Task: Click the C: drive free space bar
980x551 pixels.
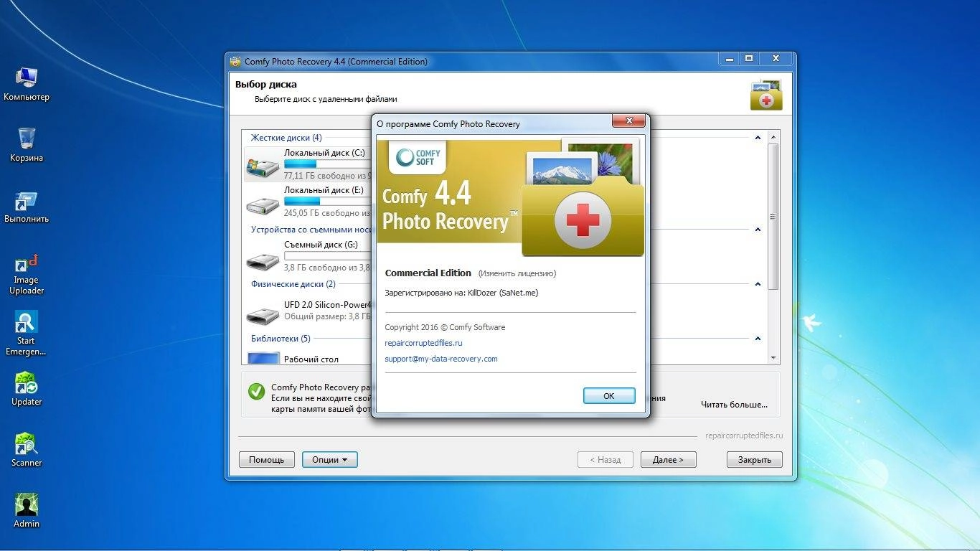Action: tap(327, 164)
